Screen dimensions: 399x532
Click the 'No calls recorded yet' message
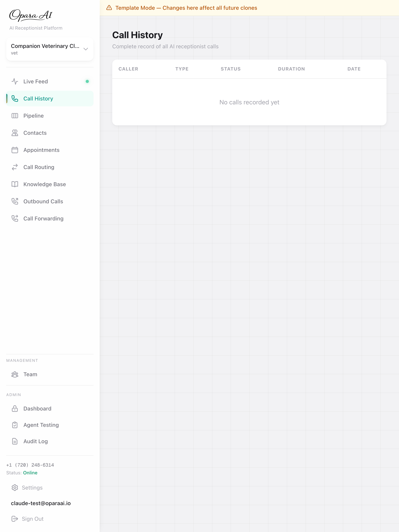pos(249,102)
